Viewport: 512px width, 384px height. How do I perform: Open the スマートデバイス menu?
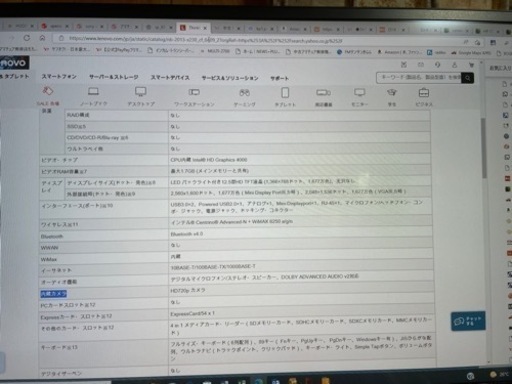170,78
